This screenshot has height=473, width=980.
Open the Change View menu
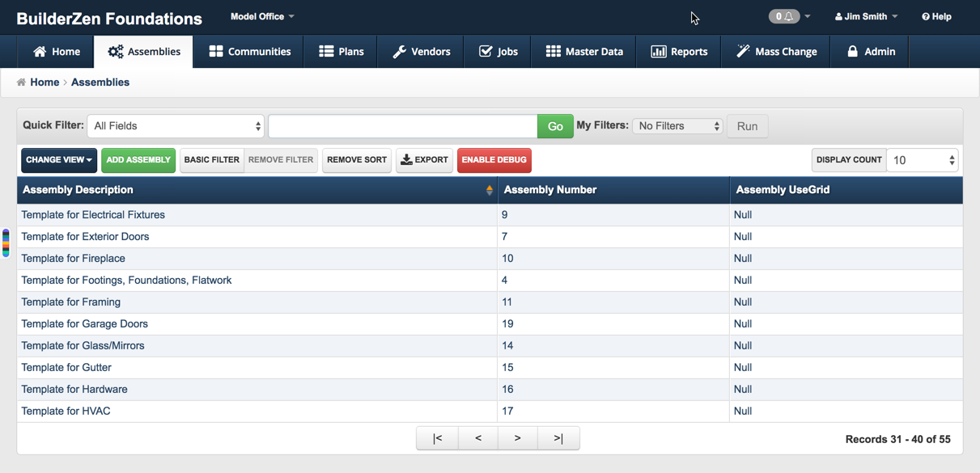point(59,160)
